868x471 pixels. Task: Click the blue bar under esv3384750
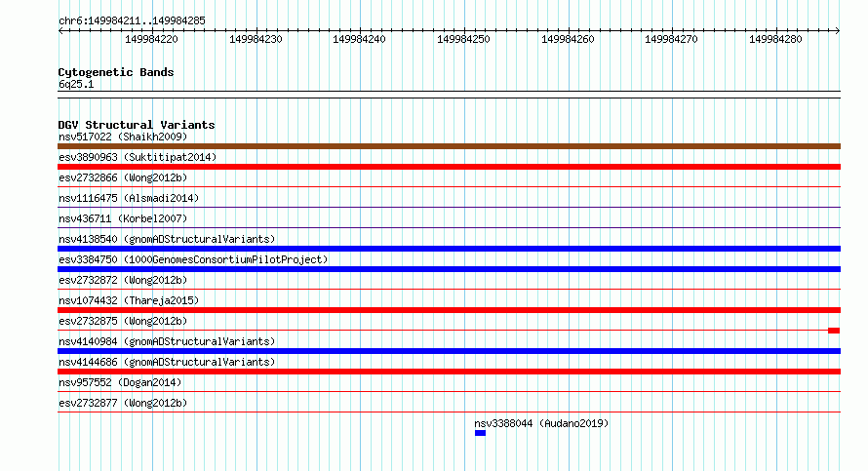449,269
